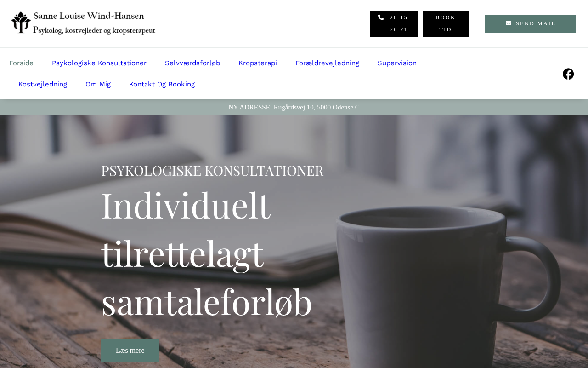Screen dimensions: 588x368
Task: Open the Book Tid button
Action: 446,23
